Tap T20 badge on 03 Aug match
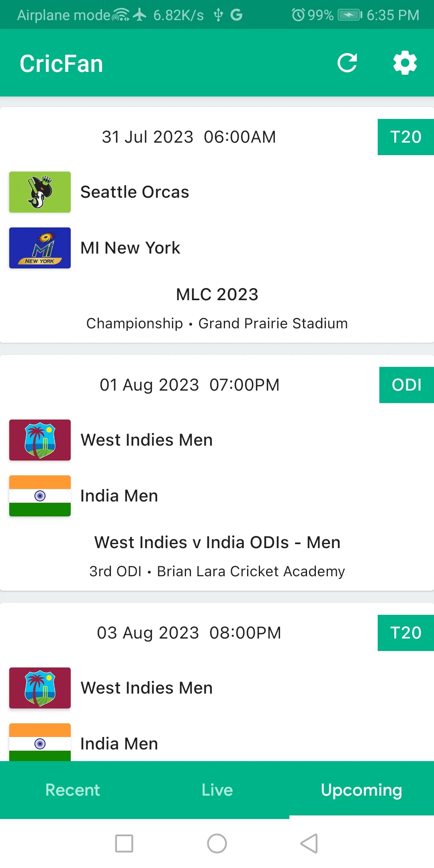The width and height of the screenshot is (434, 868). (406, 633)
